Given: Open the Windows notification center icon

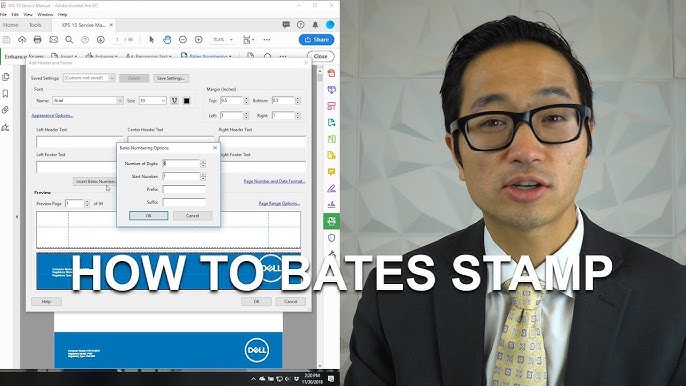Looking at the screenshot, I should click(331, 379).
